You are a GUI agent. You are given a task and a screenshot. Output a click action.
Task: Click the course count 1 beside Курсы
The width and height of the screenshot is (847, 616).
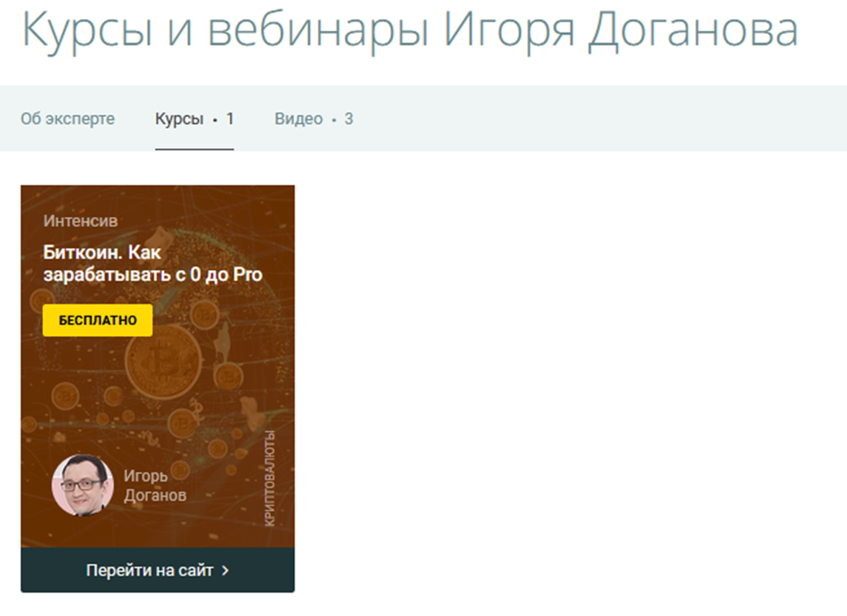tap(230, 118)
